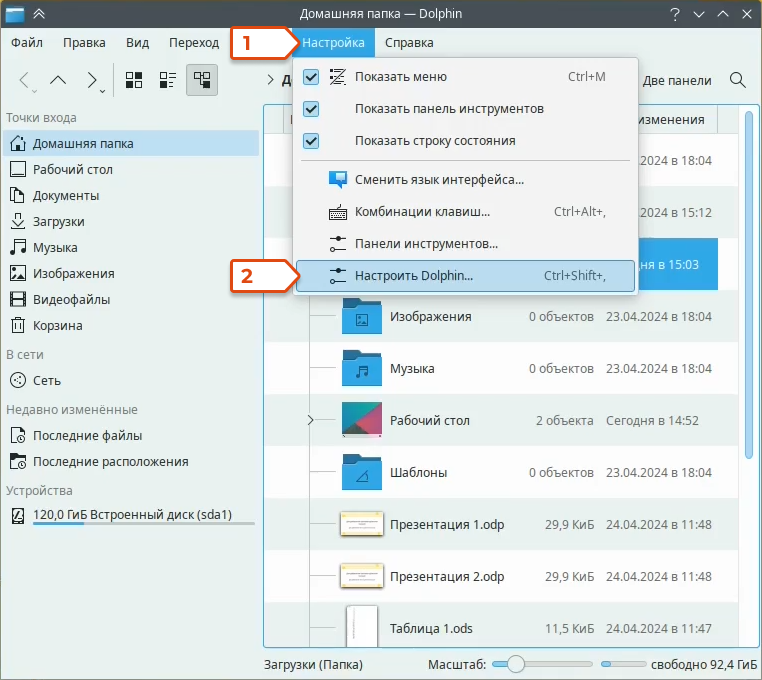Image resolution: width=762 pixels, height=680 pixels.
Task: Open the back button history dropdown arrow
Action: click(34, 91)
